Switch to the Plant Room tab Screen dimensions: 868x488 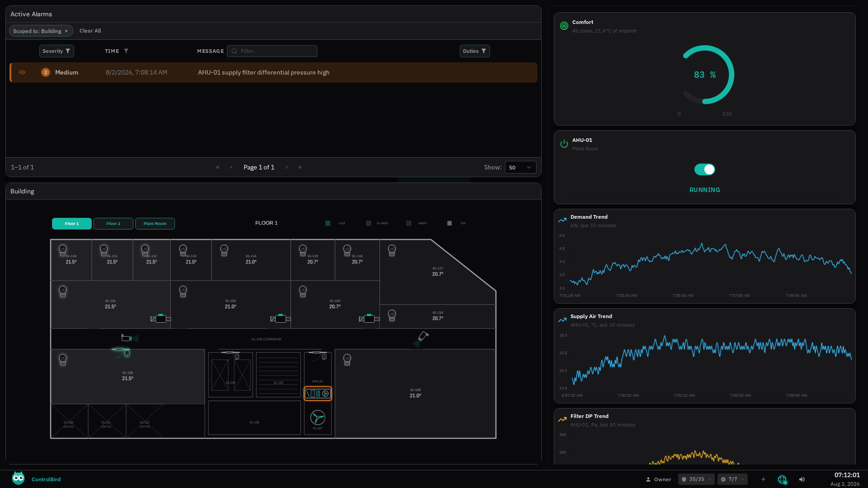click(x=155, y=224)
